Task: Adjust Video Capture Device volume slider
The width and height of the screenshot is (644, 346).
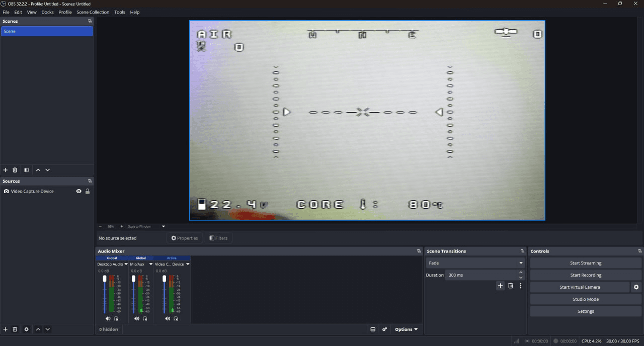Action: [164, 294]
